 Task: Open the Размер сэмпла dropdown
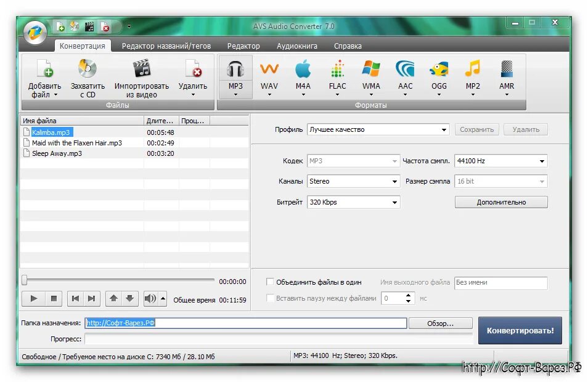click(x=500, y=181)
